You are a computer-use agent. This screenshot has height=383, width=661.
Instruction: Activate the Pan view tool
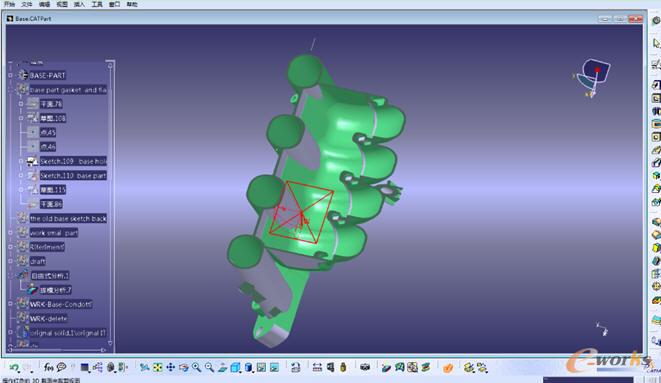(170, 367)
